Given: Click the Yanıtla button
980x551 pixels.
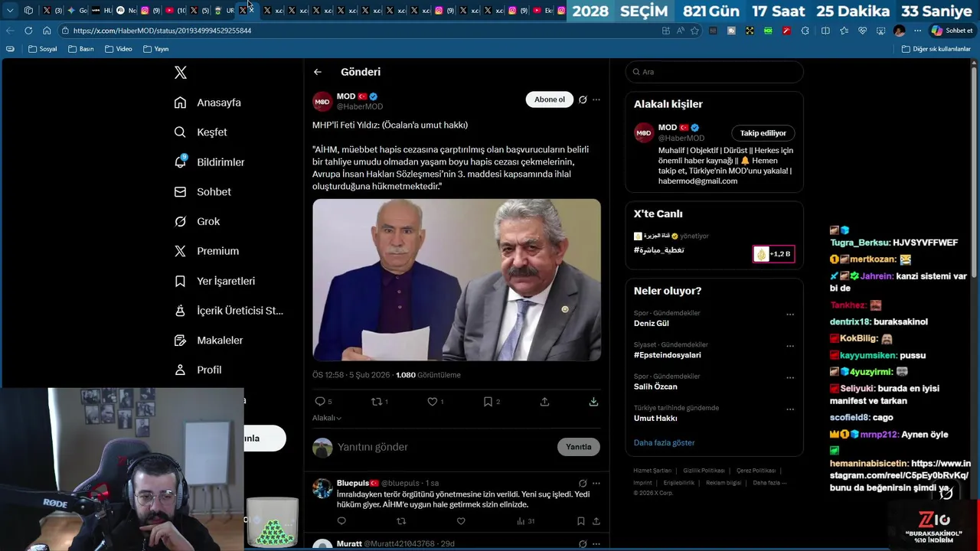Looking at the screenshot, I should [579, 447].
